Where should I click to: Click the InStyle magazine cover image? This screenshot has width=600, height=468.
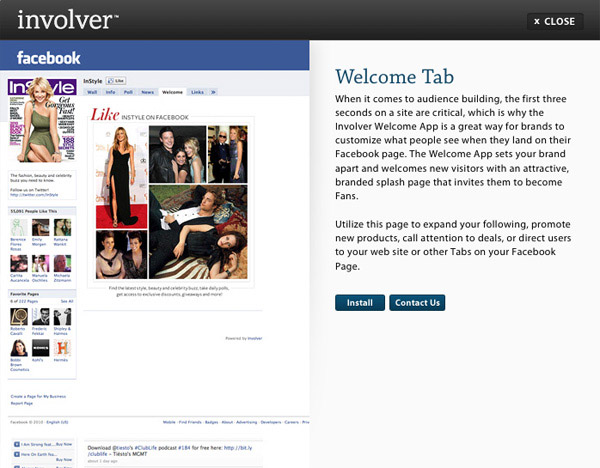[x=42, y=120]
